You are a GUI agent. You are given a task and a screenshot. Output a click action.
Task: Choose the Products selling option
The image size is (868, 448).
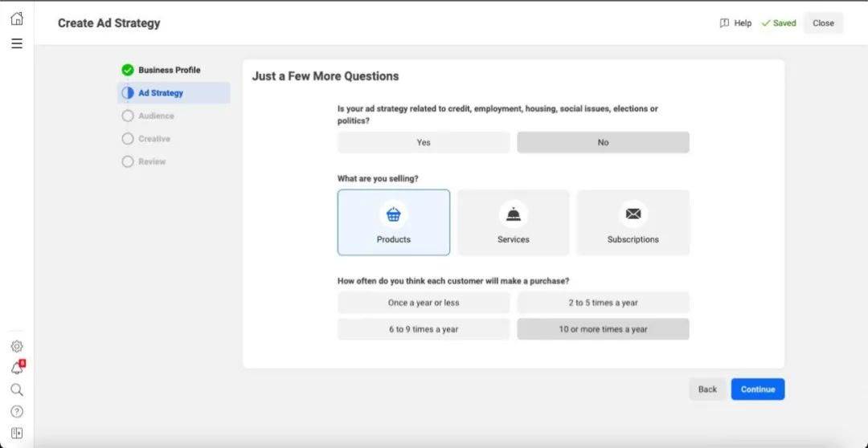point(394,222)
